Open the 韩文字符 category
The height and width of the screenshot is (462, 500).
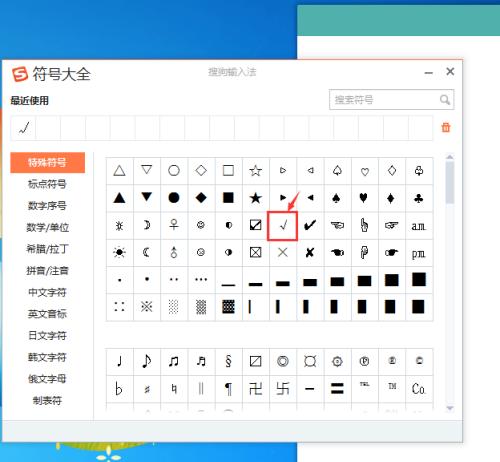point(47,357)
